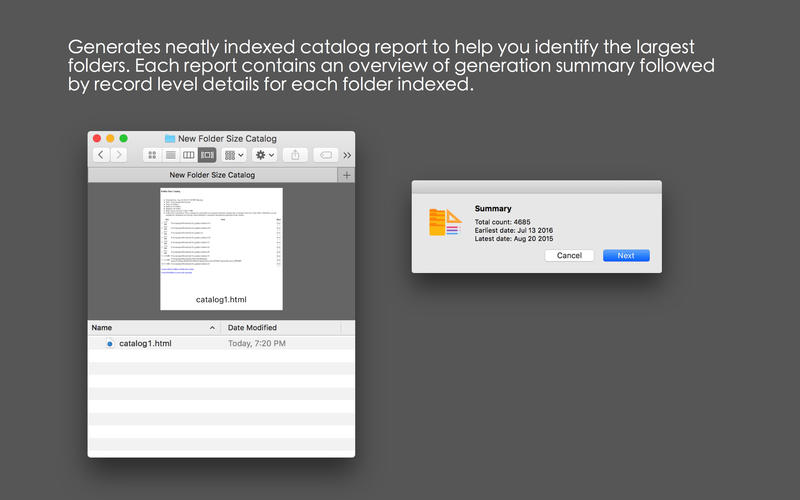Select the New Folder Size Catalog tab

coord(212,175)
